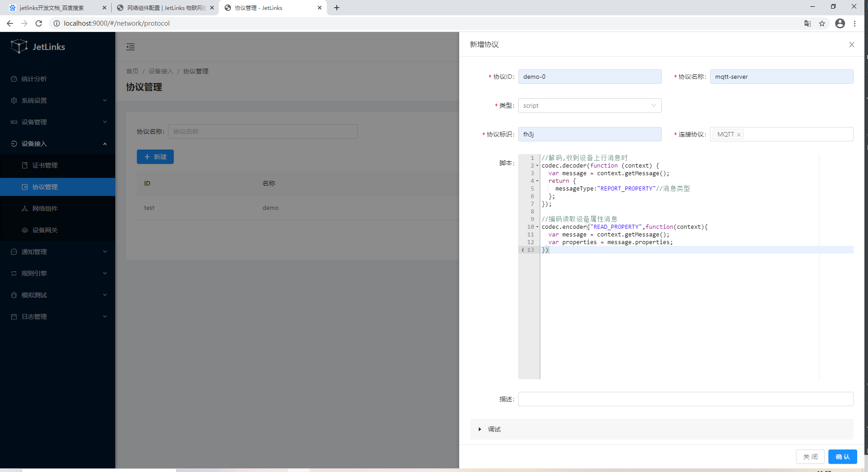
Task: Fold return block at line 4
Action: 537,181
